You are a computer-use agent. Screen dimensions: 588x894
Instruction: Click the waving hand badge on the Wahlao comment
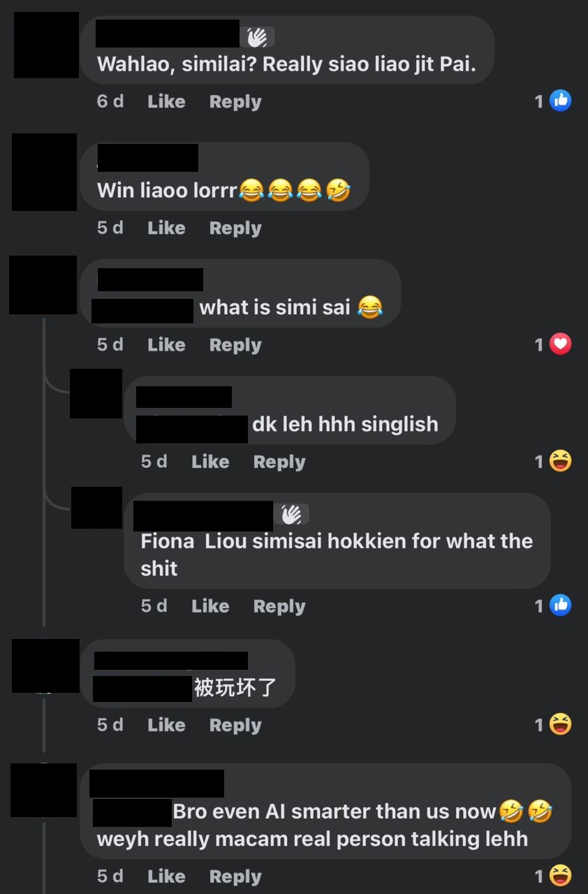coord(257,36)
